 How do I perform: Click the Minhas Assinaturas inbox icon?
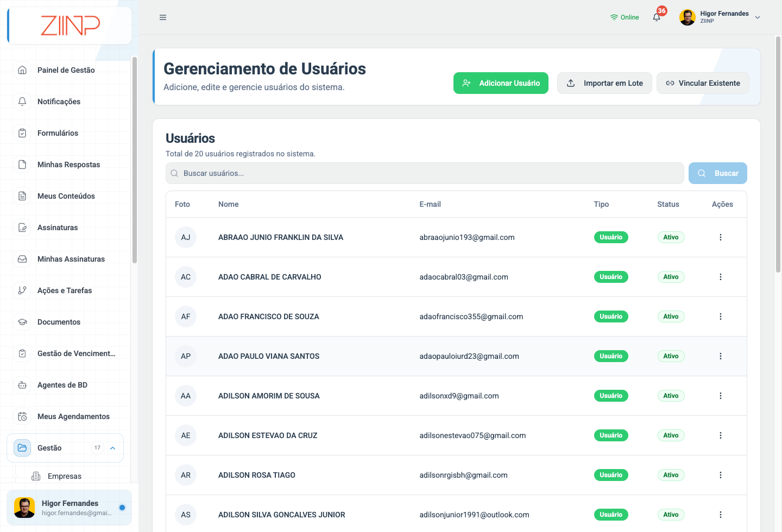(x=22, y=259)
